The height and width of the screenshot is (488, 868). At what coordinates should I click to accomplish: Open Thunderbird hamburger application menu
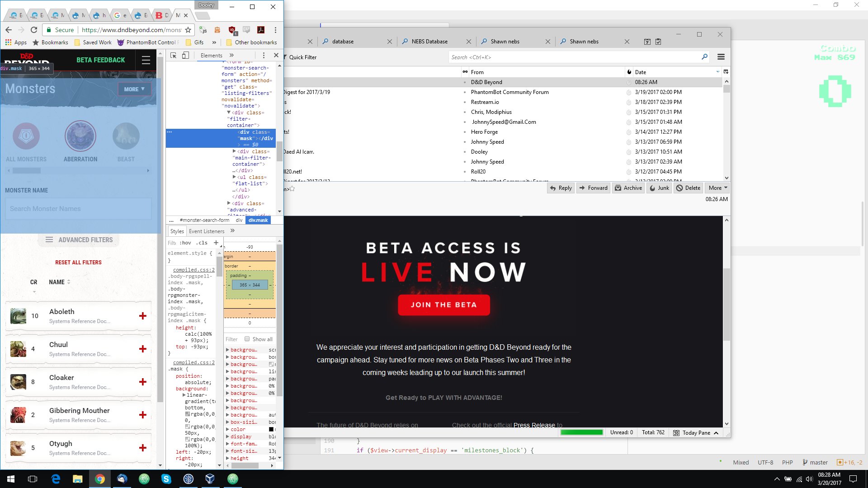pos(721,57)
